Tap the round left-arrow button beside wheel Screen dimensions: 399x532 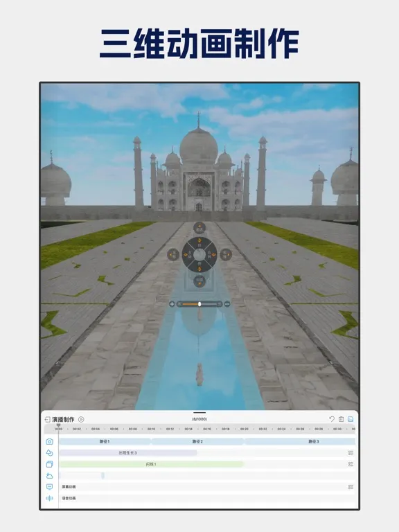pyautogui.click(x=173, y=254)
